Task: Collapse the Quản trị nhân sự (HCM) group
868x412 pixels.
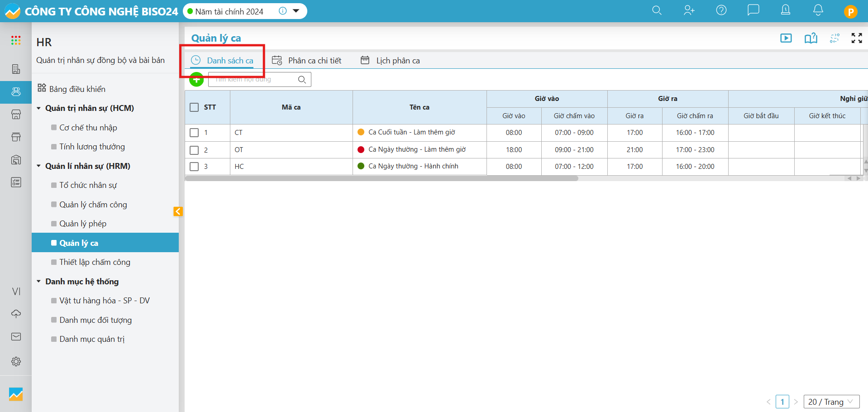Action: (39, 108)
